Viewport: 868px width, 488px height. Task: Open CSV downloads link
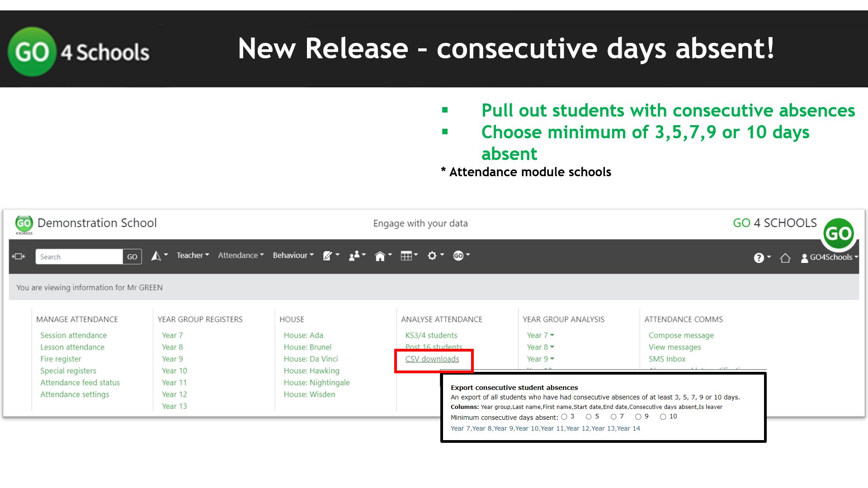click(432, 359)
